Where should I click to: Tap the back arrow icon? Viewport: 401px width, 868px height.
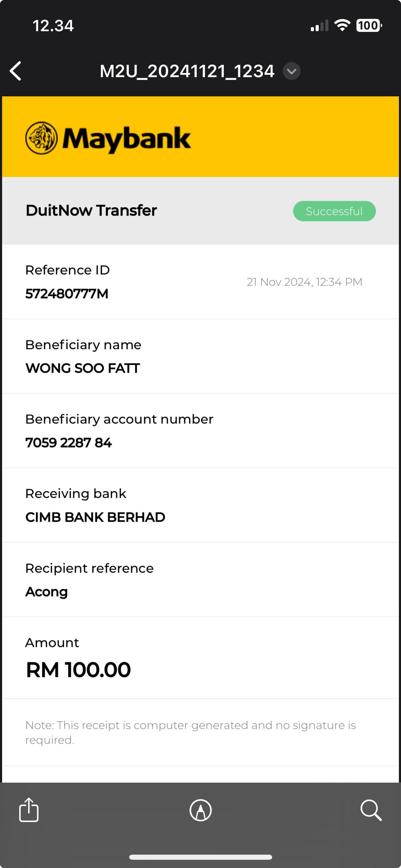coord(16,71)
